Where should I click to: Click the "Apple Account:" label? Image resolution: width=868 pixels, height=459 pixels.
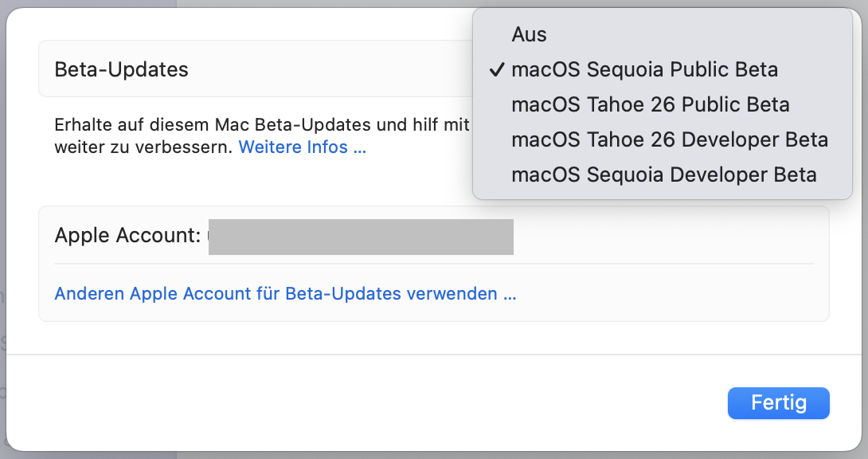point(126,235)
